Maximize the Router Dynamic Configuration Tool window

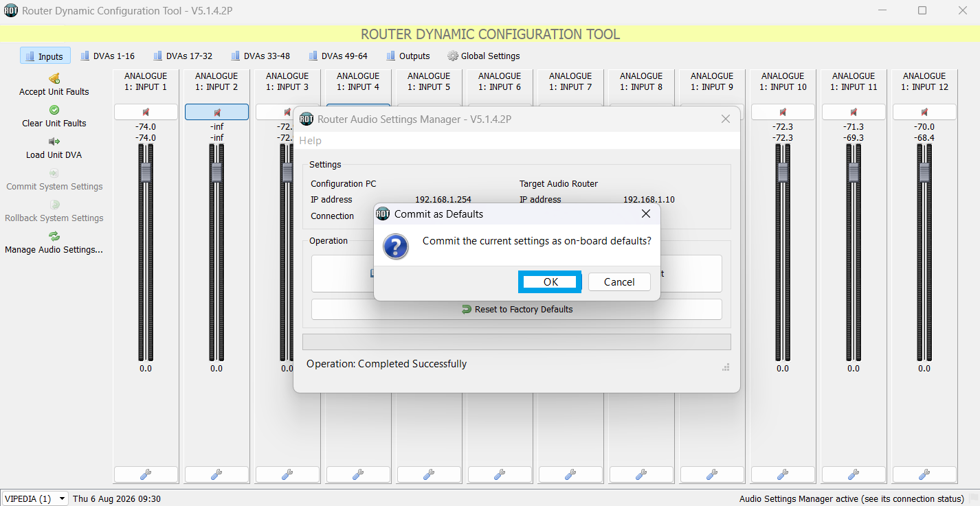pos(922,10)
